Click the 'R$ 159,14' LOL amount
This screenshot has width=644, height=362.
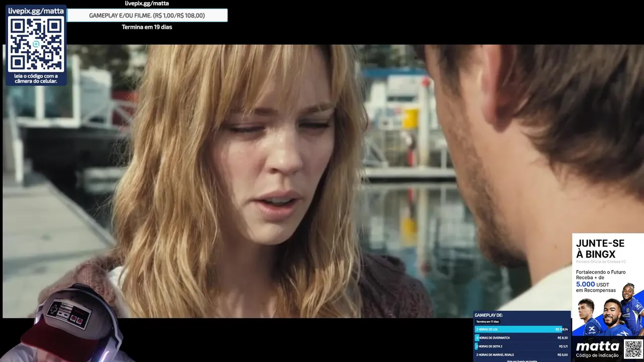point(561,329)
